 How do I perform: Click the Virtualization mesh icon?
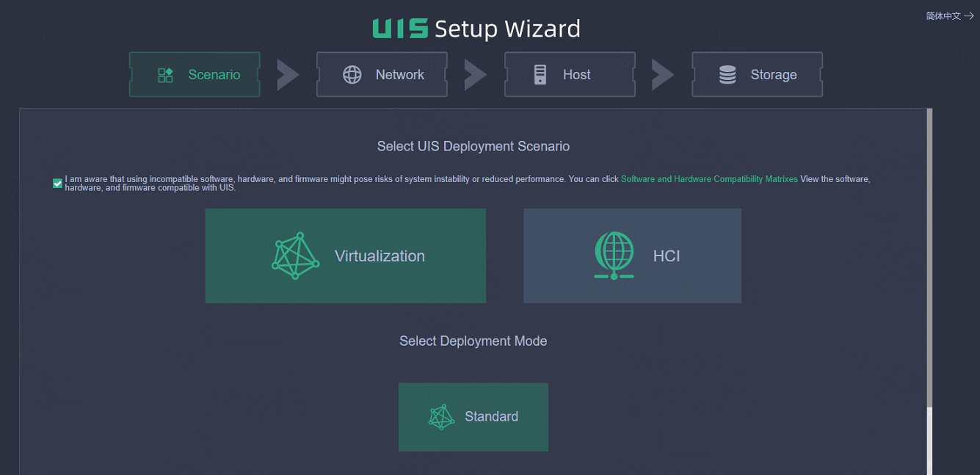(296, 255)
